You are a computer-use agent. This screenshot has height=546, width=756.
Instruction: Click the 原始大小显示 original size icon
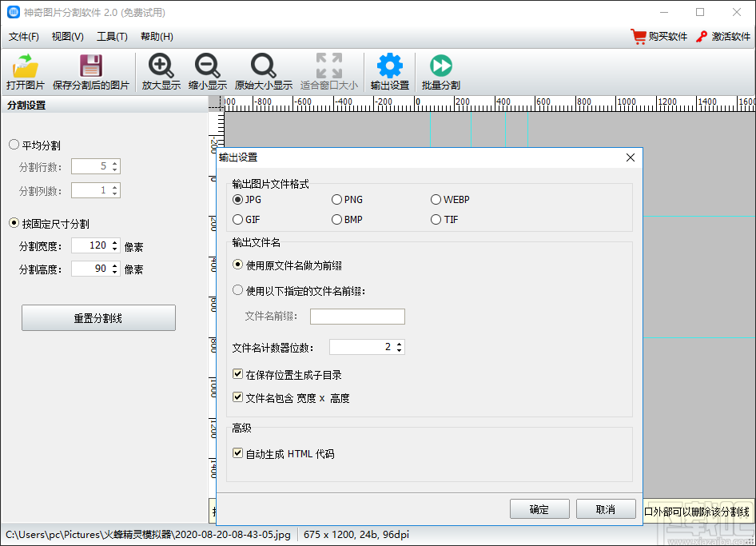tap(263, 66)
